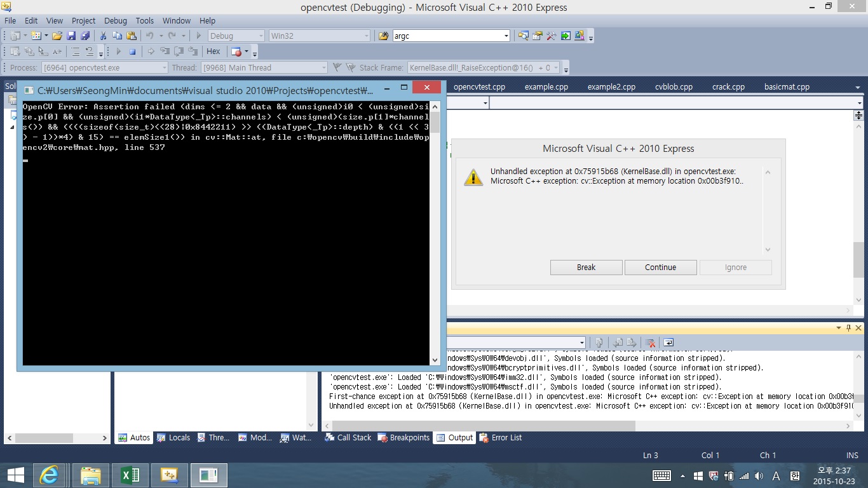Click the Stop Debugging square icon
The image size is (868, 488).
[132, 51]
